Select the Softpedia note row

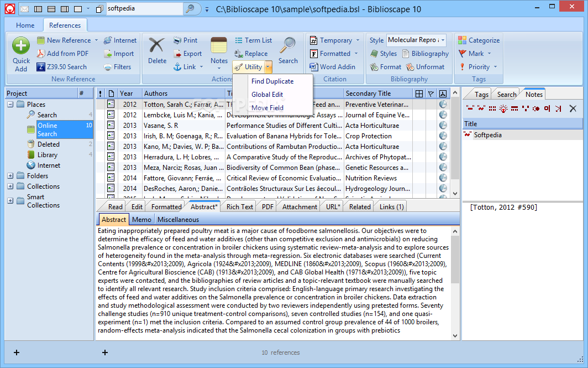coord(523,135)
